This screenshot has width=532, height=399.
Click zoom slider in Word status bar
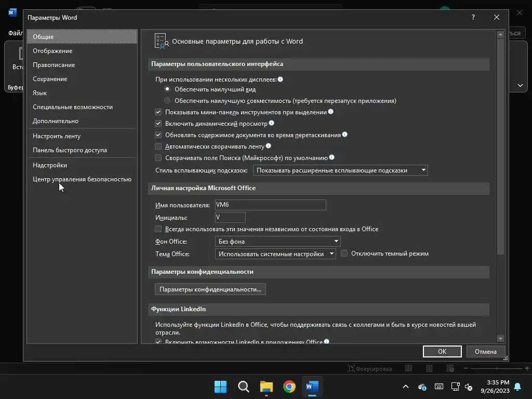(x=497, y=368)
